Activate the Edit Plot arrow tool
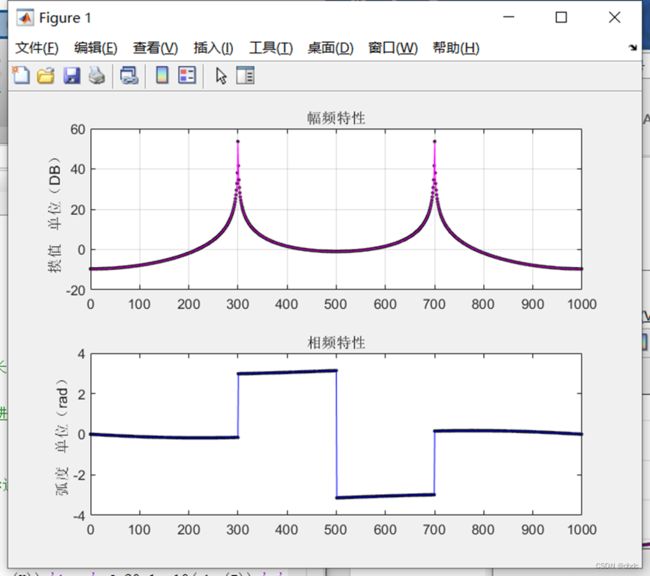 click(x=221, y=76)
